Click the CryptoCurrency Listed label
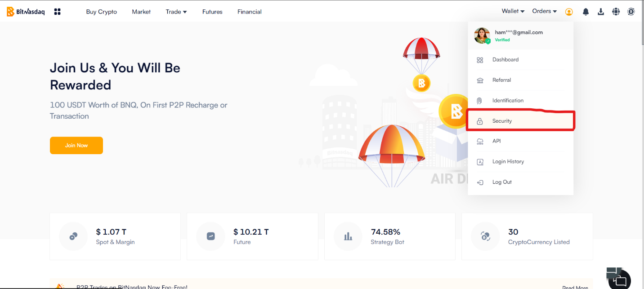 539,242
